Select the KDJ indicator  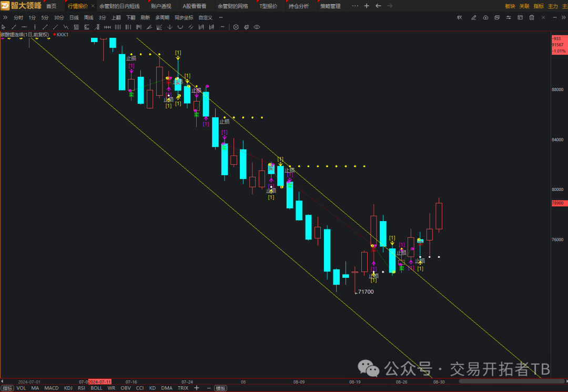pos(68,388)
